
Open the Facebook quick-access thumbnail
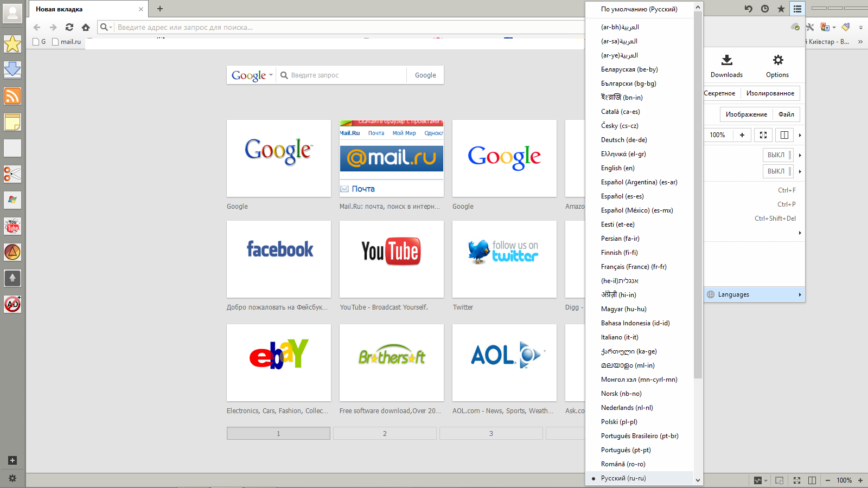[x=279, y=259]
